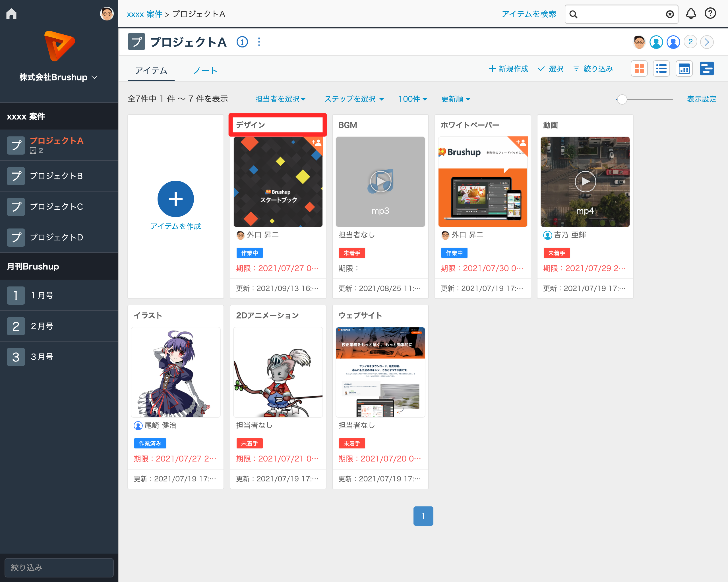
Task: Click the 新規作成 button
Action: pos(508,69)
